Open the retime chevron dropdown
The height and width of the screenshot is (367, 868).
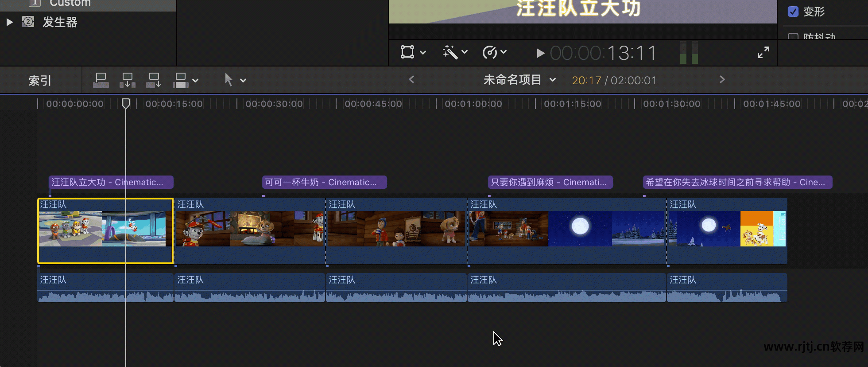click(x=504, y=52)
